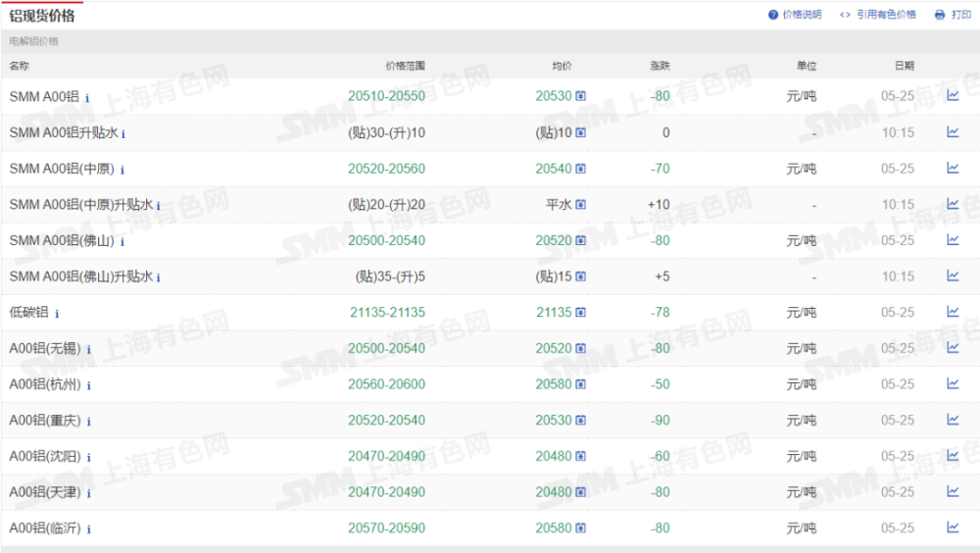Click calendar icon beside A00铝(临沂) average
This screenshot has width=980, height=553.
tap(580, 528)
